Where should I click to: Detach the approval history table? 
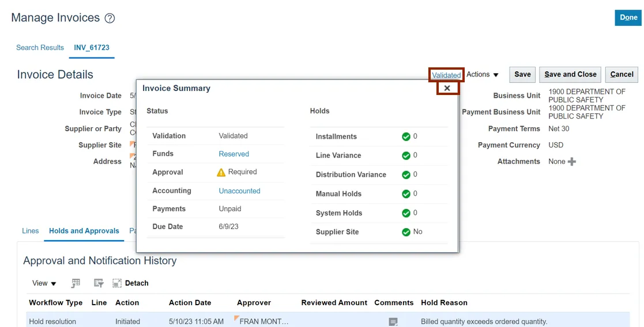(x=131, y=283)
